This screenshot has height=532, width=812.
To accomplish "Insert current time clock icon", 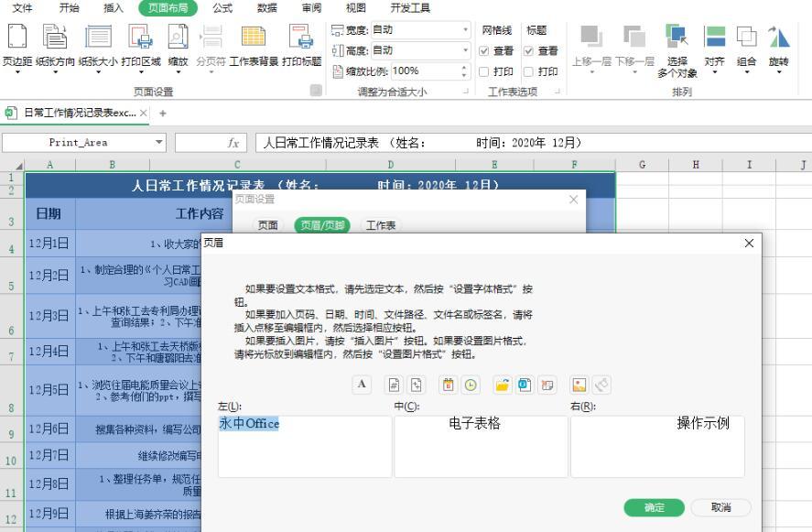I will coord(471,385).
